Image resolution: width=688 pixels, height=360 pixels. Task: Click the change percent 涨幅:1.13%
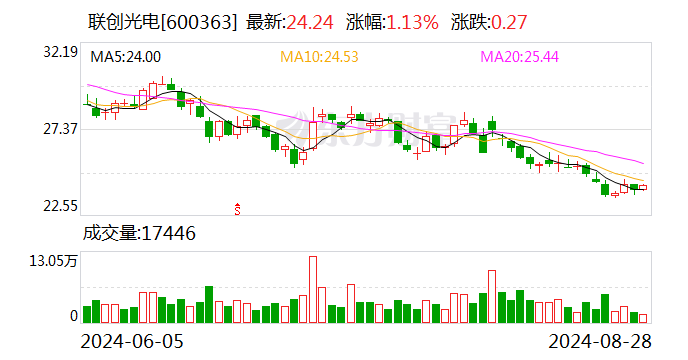tap(392, 22)
